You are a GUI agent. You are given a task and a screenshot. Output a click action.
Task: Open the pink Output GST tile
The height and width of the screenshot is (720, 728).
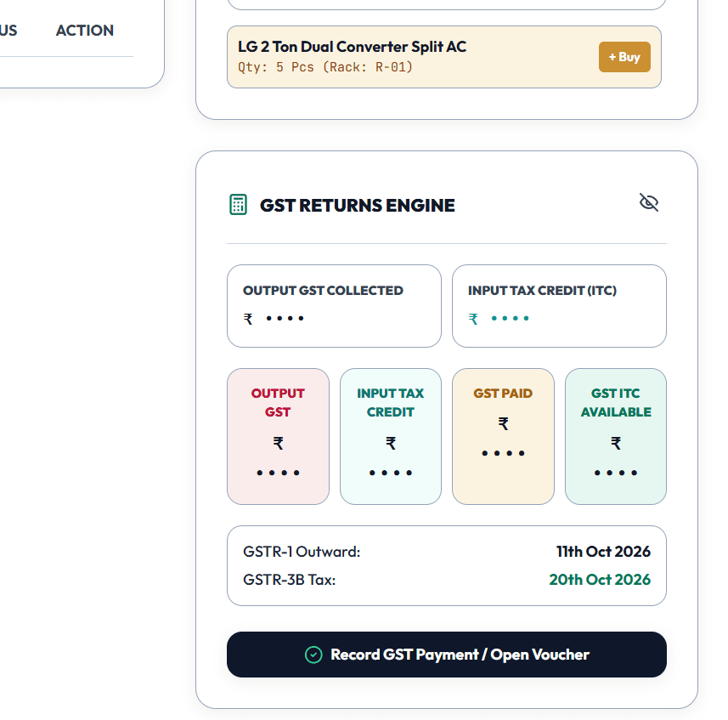tap(278, 436)
